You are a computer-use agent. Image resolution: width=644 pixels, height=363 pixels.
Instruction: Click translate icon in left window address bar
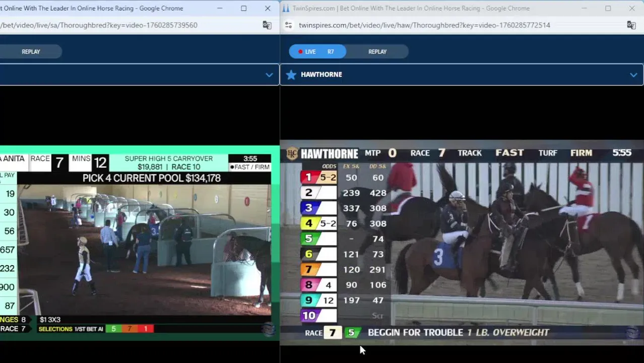267,25
